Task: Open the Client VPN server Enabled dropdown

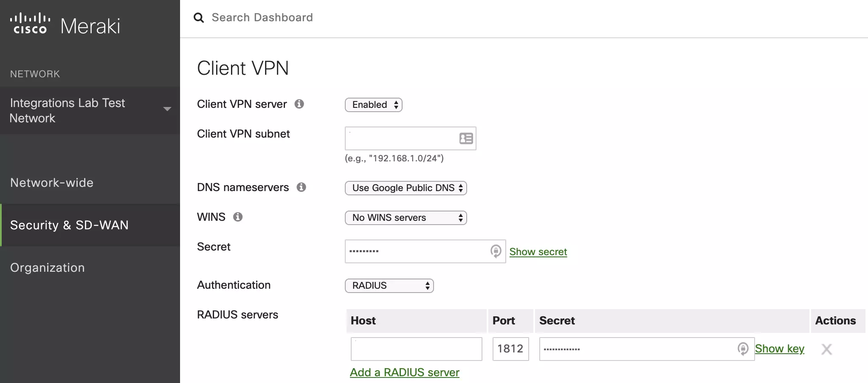Action: [373, 105]
